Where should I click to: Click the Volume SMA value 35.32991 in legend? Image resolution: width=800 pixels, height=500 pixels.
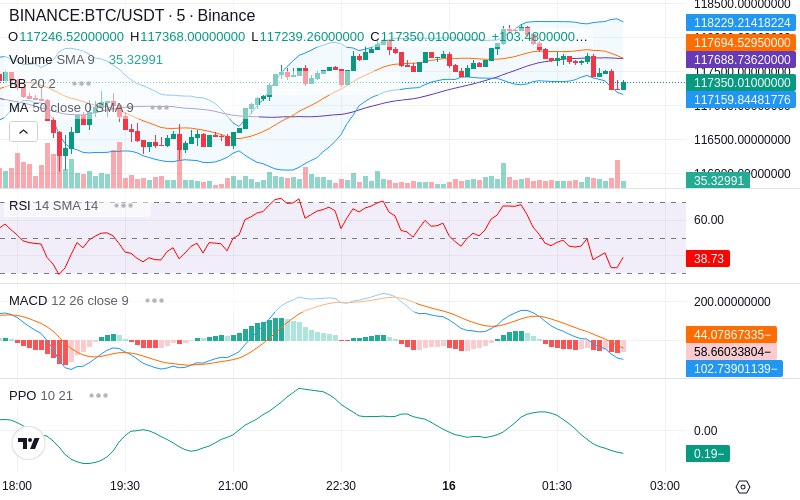(x=136, y=60)
